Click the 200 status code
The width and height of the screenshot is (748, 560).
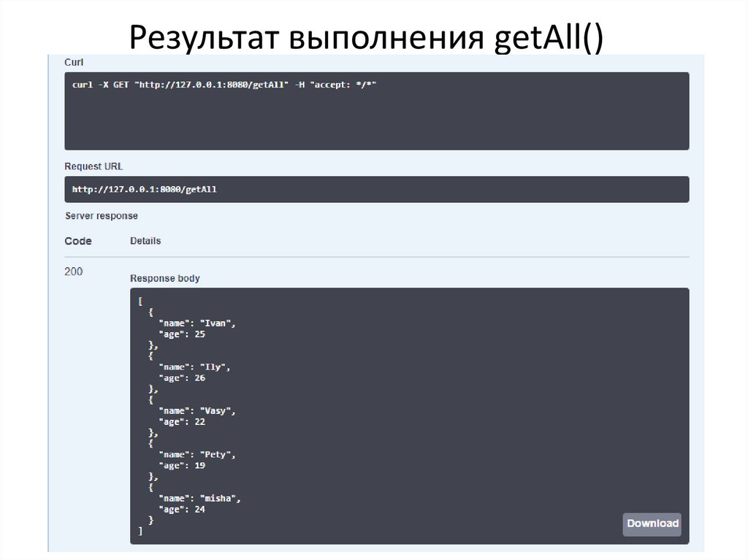click(x=74, y=272)
